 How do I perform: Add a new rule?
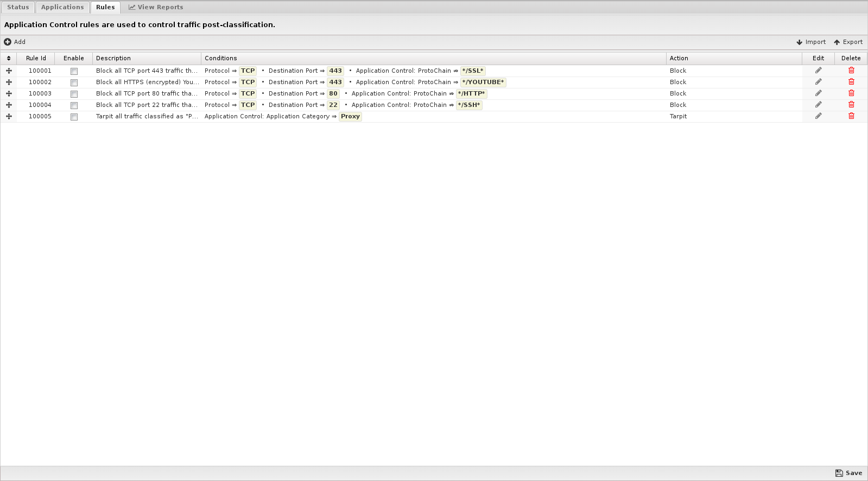15,42
